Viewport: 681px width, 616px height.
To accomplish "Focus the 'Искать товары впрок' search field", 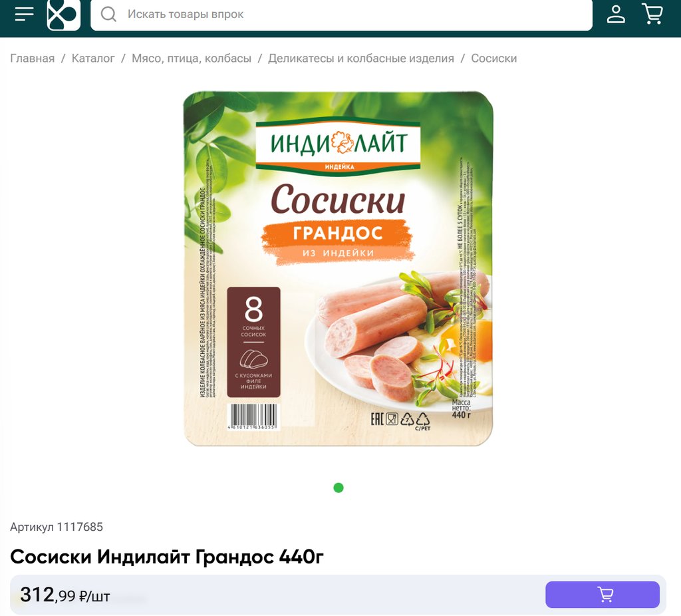I will point(341,15).
